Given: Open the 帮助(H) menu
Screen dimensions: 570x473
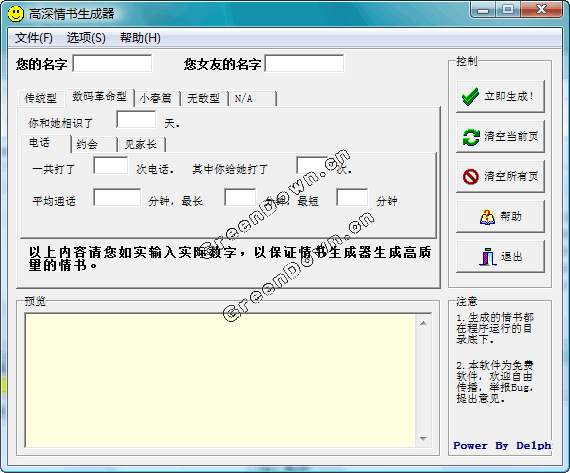Looking at the screenshot, I should [140, 38].
